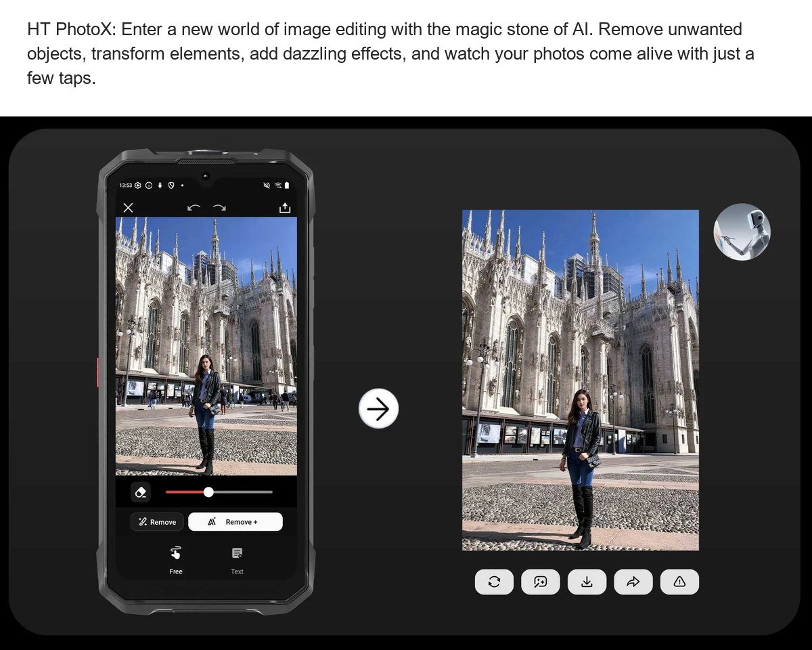Click the robot AI assistant avatar

[x=742, y=232]
